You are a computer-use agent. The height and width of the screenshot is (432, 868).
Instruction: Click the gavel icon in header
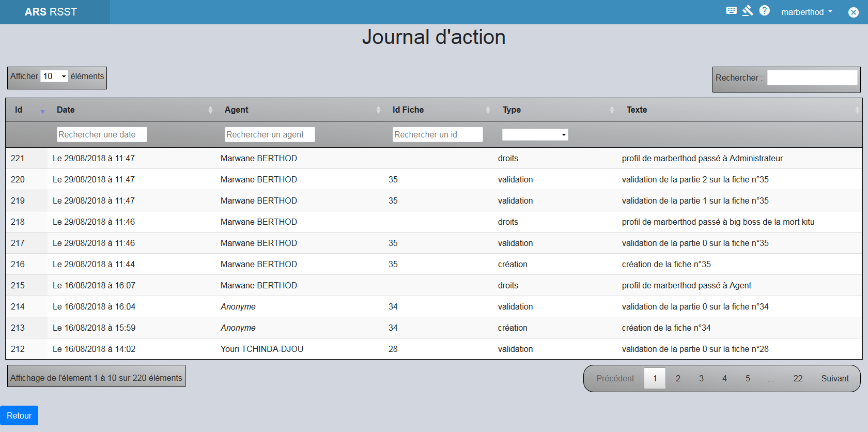tap(748, 10)
